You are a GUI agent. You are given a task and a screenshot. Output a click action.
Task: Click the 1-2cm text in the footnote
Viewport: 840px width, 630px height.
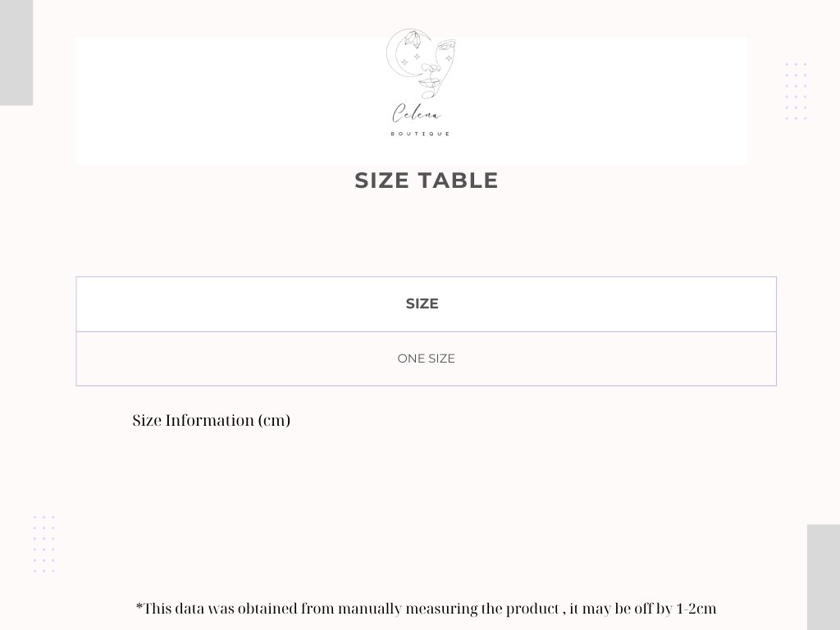click(696, 609)
